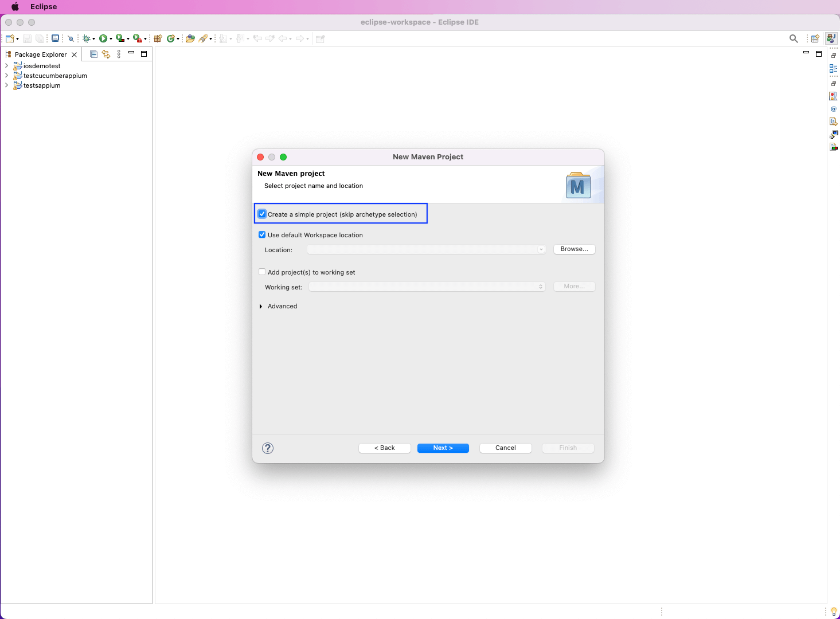The height and width of the screenshot is (619, 840).
Task: Click the Debug bug icon in toolbar
Action: pos(86,38)
